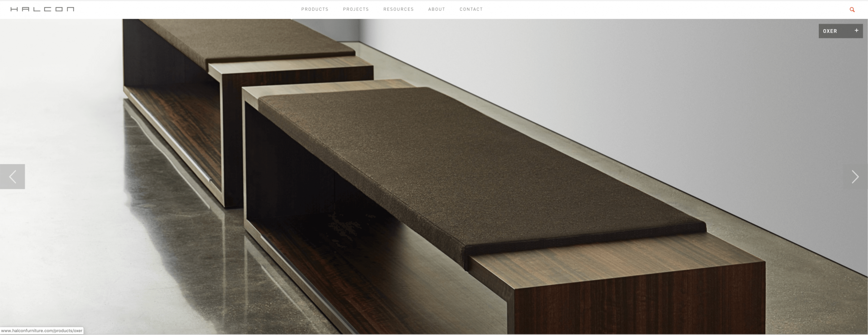Screen dimensions: 868x335
Task: Click the Halcon logo to go home
Action: (x=42, y=9)
